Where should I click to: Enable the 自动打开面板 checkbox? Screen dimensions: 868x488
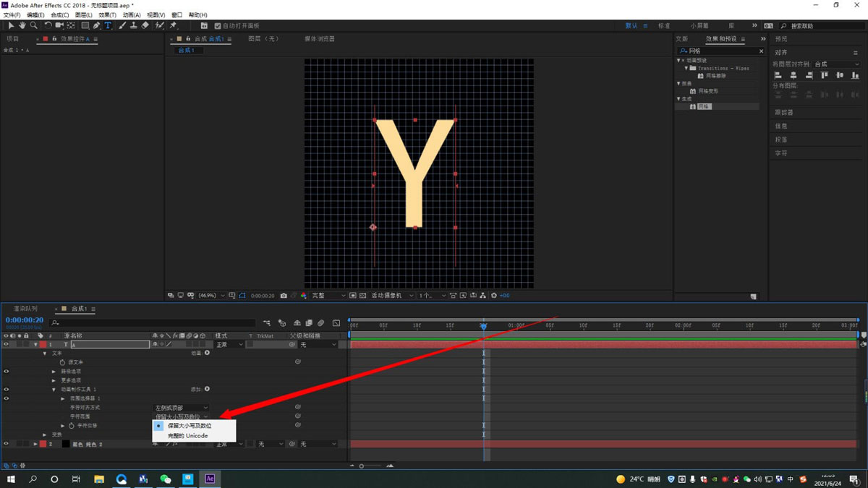(x=218, y=26)
